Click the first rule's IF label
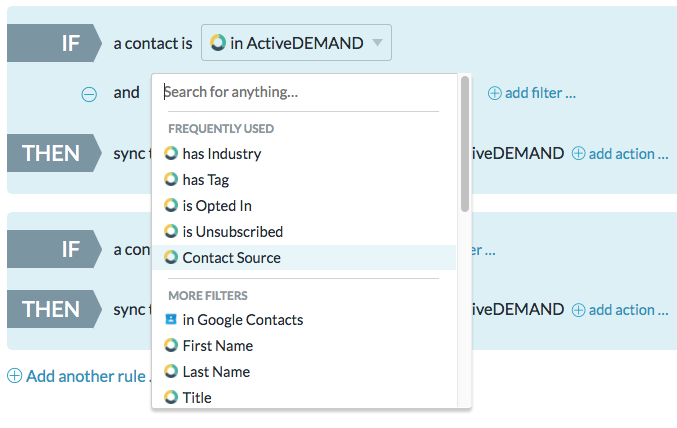Viewport: 677px width, 428px height. [54, 43]
